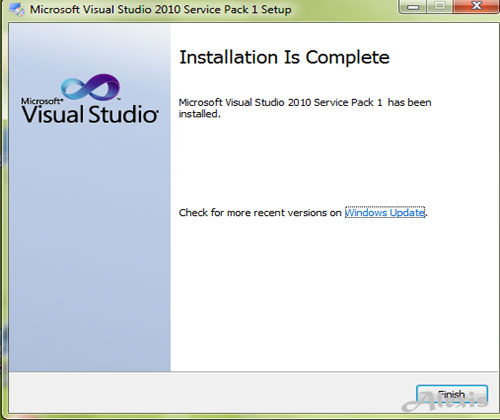Click the Service Pack 1 Setup window title text
The image size is (500, 420).
coord(161,9)
